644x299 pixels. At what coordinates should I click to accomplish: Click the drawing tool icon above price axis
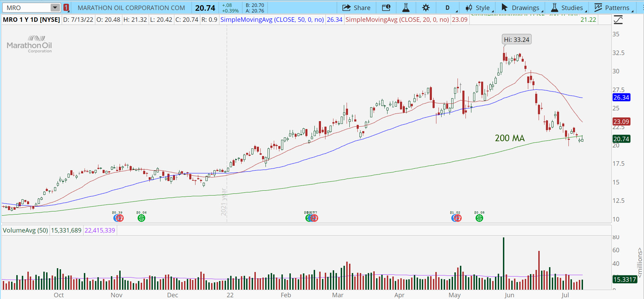tap(618, 20)
